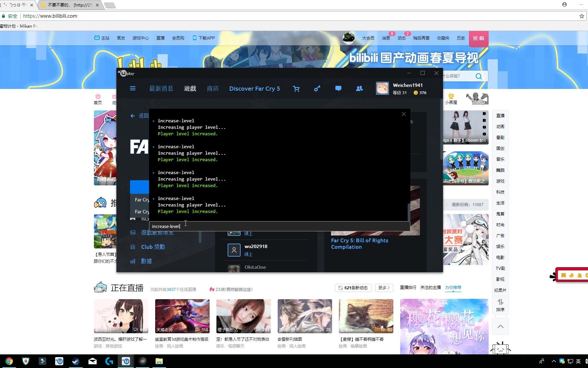Switch to 直播排行 tab
This screenshot has width=588, height=368.
[x=408, y=288]
